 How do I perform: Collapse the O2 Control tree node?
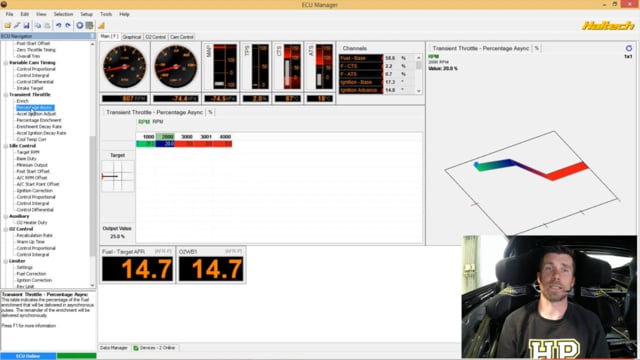pyautogui.click(x=6, y=229)
